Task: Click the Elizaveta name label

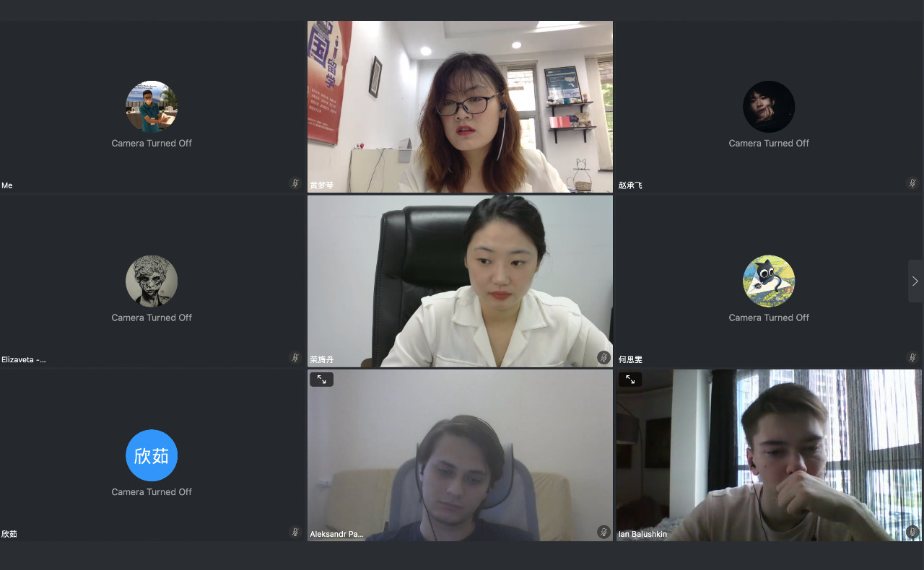Action: click(x=24, y=359)
